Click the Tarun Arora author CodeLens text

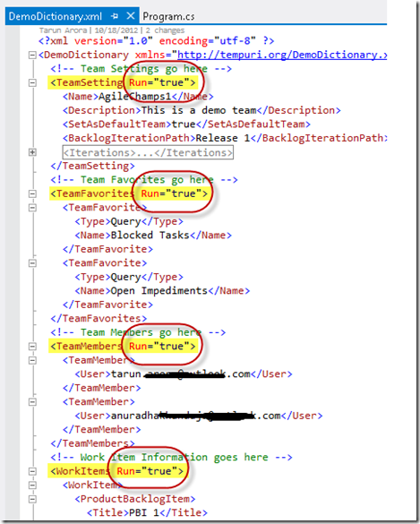64,30
